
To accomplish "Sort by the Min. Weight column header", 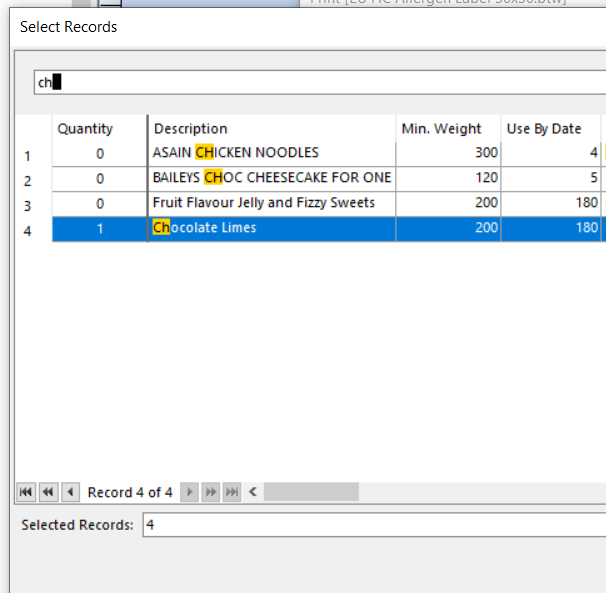I will (448, 128).
